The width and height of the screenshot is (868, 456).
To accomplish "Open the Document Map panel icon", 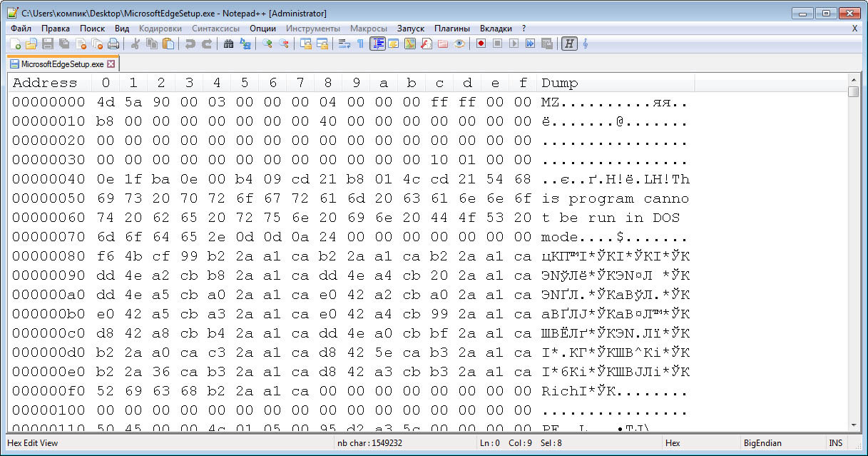I will click(x=410, y=44).
